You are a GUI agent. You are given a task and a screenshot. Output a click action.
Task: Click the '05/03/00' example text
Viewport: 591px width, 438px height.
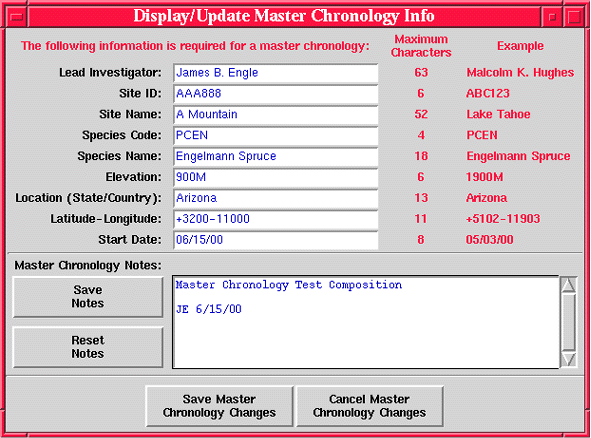[x=489, y=240]
